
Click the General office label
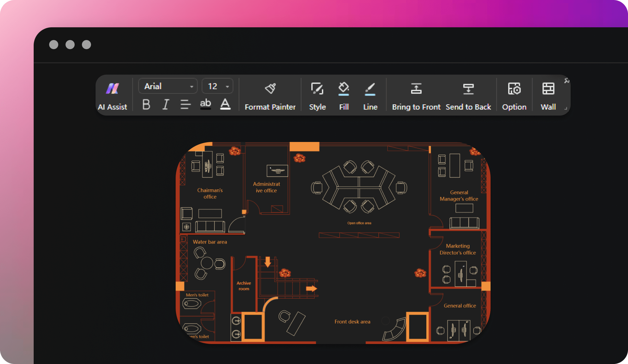tap(460, 306)
